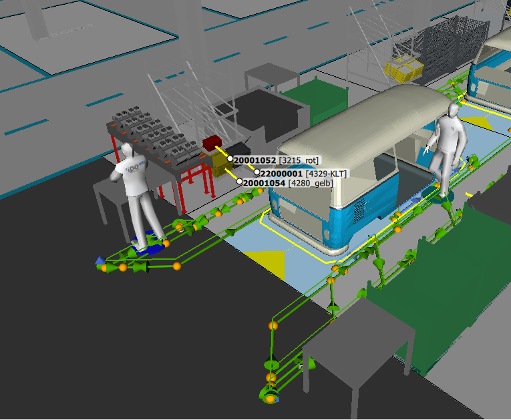Select the green container behind the van
Screen dimensions: 511x420
point(314,100)
